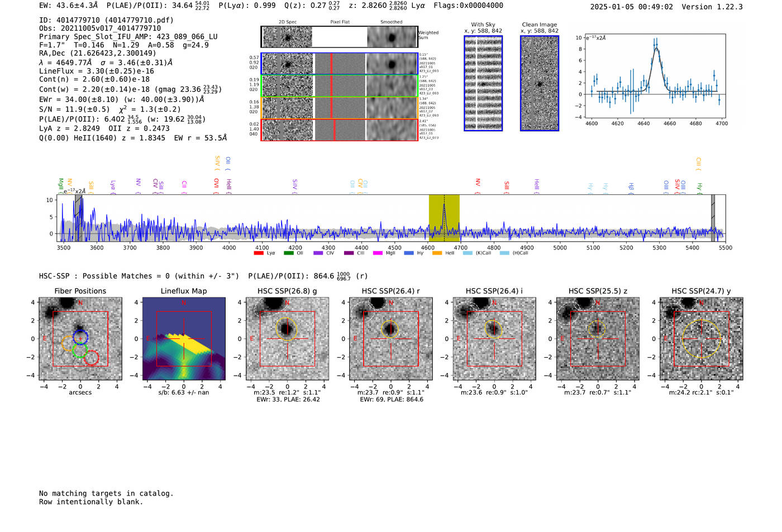Image resolution: width=782 pixels, height=532 pixels.
Task: Select the orange-bordered fiber 2D spec row
Action: tap(339, 108)
